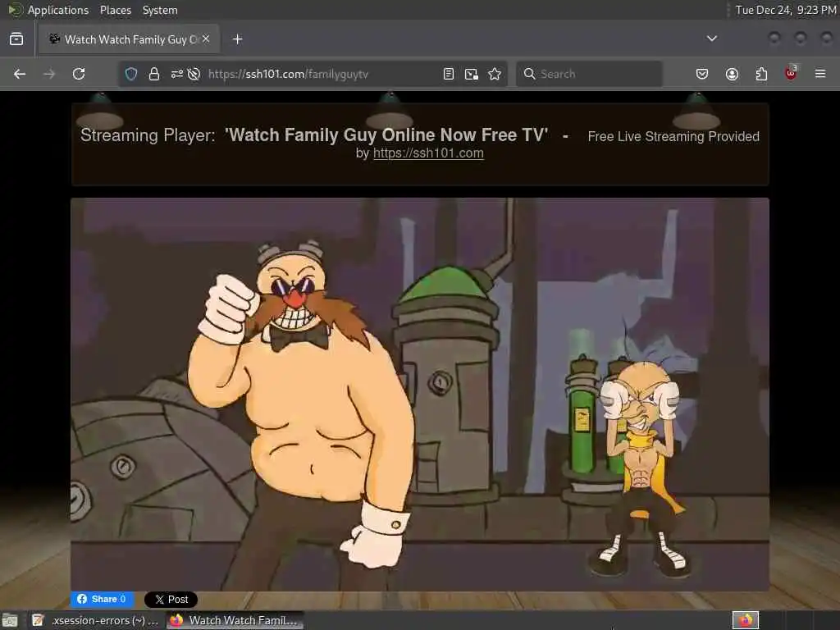
Task: Open the Firefox account icon
Action: [x=732, y=74]
